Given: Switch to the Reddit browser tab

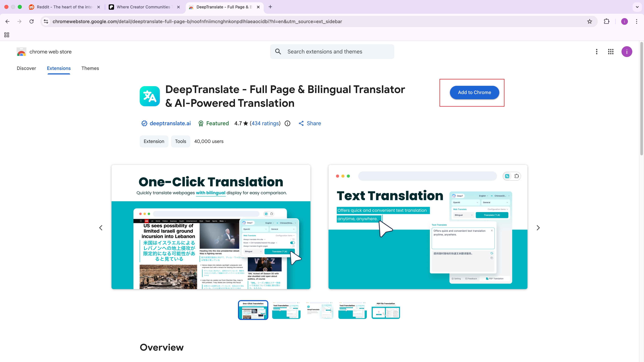Looking at the screenshot, I should click(65, 7).
